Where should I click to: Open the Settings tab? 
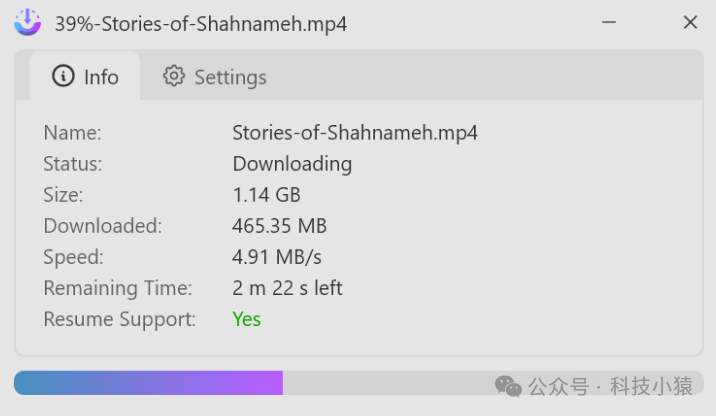click(x=215, y=77)
